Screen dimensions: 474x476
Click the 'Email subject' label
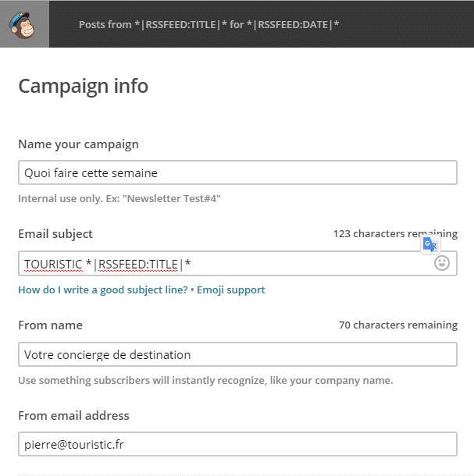pos(55,234)
